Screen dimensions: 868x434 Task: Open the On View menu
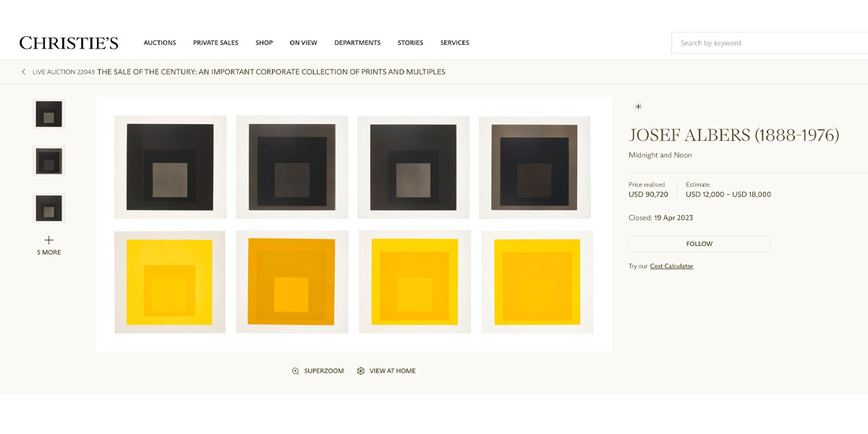(304, 43)
